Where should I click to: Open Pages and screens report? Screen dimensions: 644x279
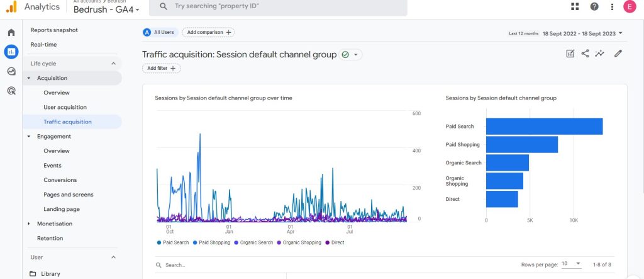coord(69,195)
